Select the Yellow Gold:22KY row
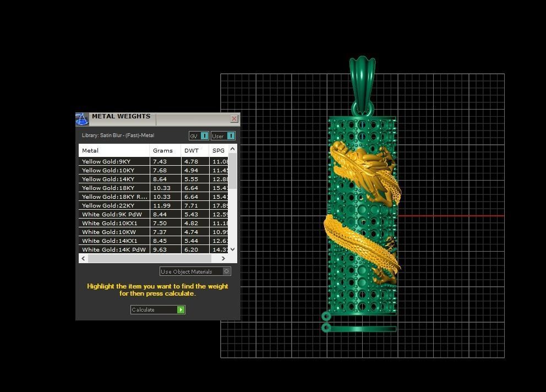The width and height of the screenshot is (546, 392). pyautogui.click(x=154, y=205)
